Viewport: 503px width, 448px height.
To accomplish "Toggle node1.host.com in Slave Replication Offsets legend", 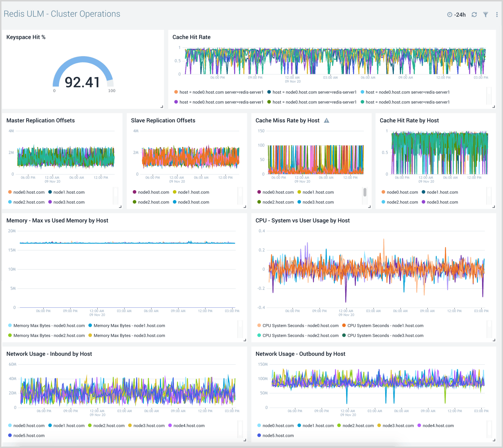I will (x=193, y=192).
